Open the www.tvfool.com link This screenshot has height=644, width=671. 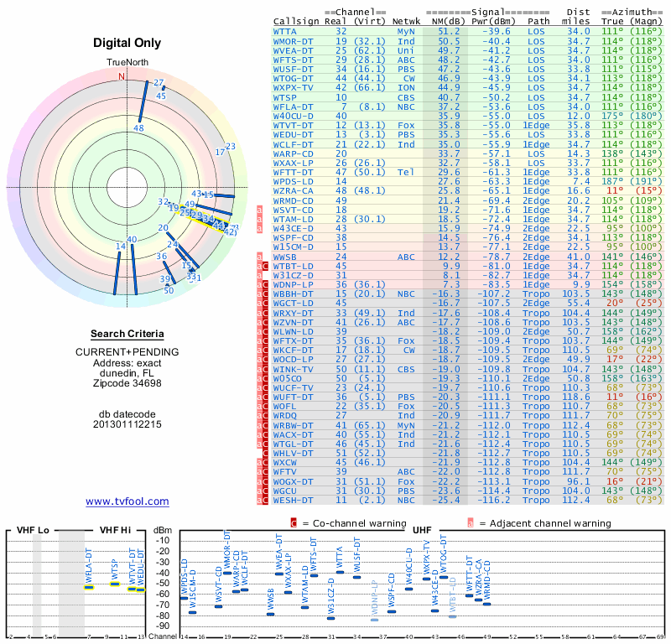click(127, 501)
